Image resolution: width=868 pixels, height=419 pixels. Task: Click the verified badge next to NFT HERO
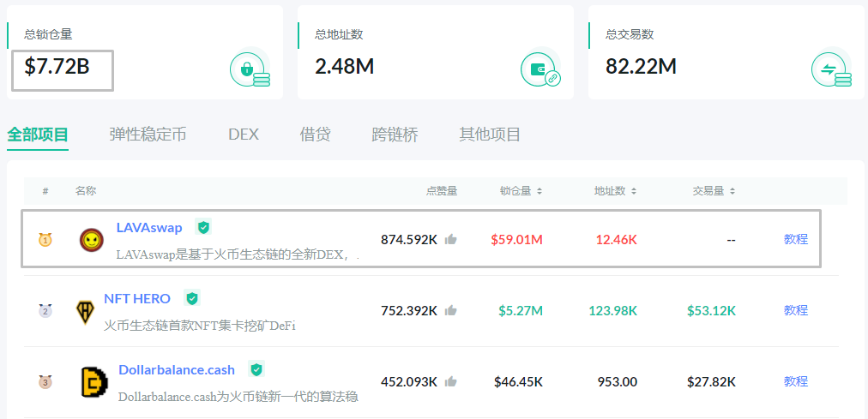click(x=192, y=298)
